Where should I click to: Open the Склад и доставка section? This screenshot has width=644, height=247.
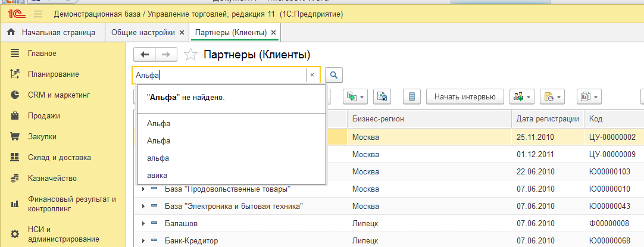[60, 157]
